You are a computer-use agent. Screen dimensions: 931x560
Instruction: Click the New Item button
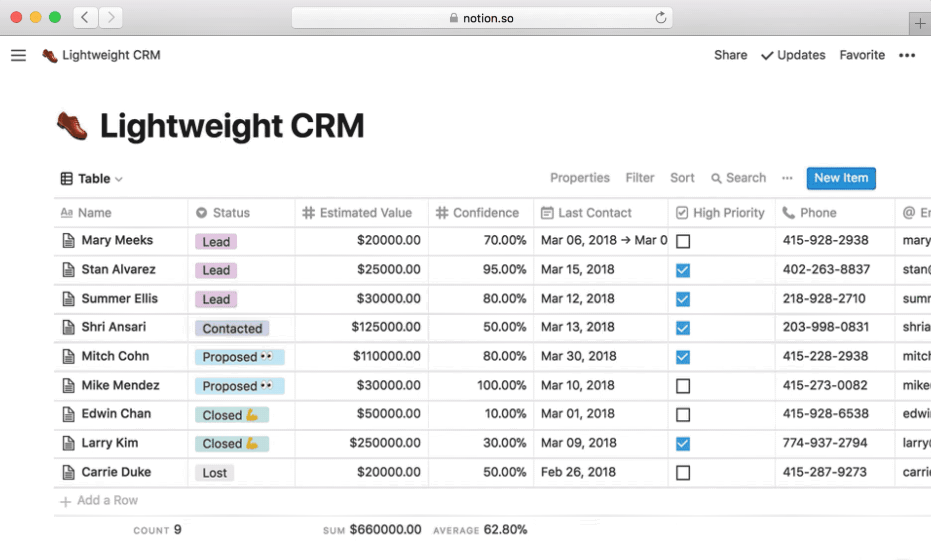[x=841, y=178]
